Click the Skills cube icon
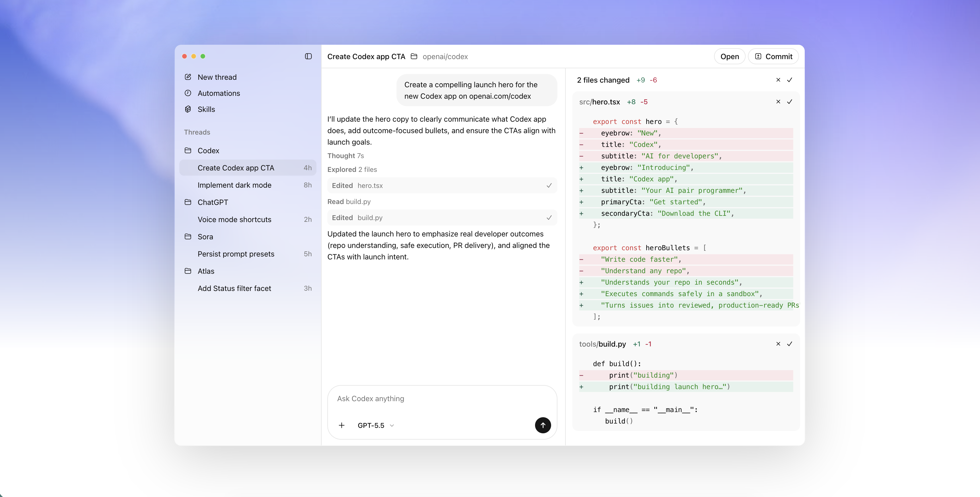980x497 pixels. (188, 109)
